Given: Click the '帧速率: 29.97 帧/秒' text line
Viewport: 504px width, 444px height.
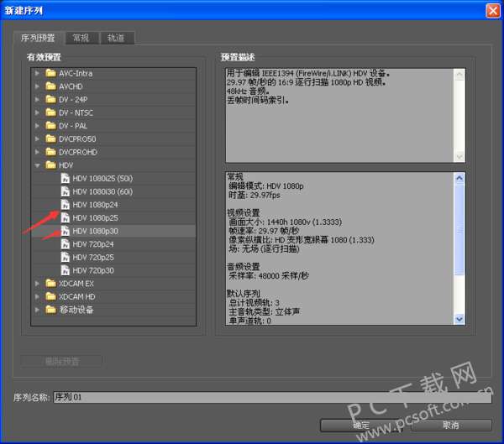Looking at the screenshot, I should 264,231.
